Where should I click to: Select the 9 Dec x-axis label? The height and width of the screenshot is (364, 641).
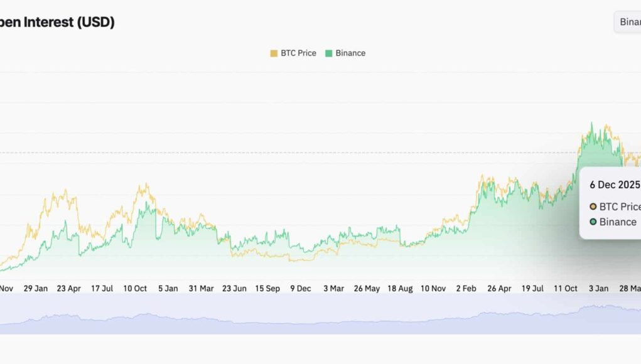(x=300, y=289)
